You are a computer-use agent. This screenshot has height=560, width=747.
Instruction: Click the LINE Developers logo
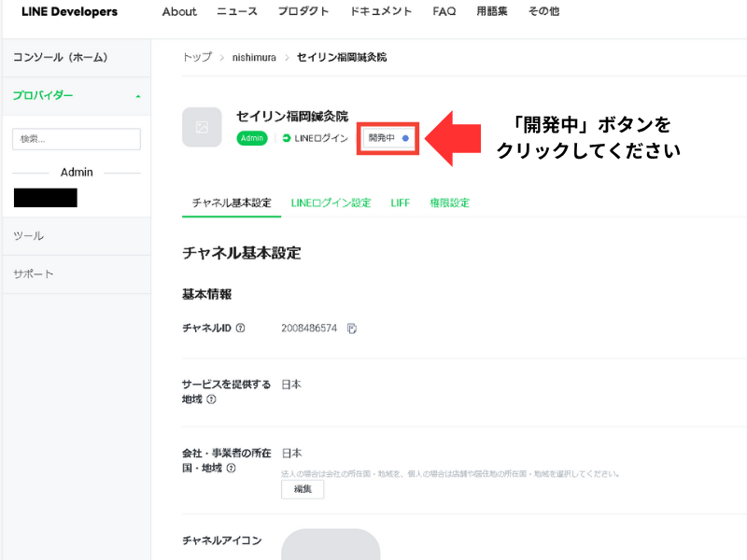(69, 12)
